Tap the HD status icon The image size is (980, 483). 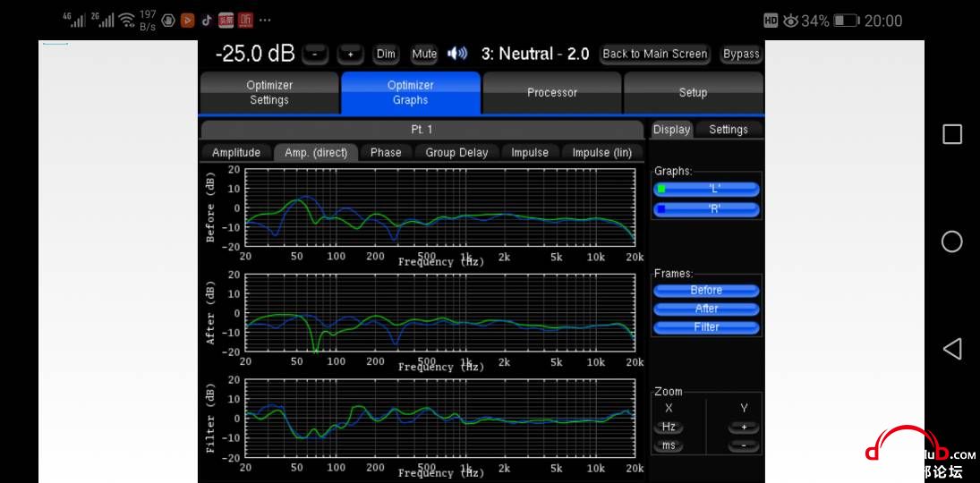(x=771, y=21)
